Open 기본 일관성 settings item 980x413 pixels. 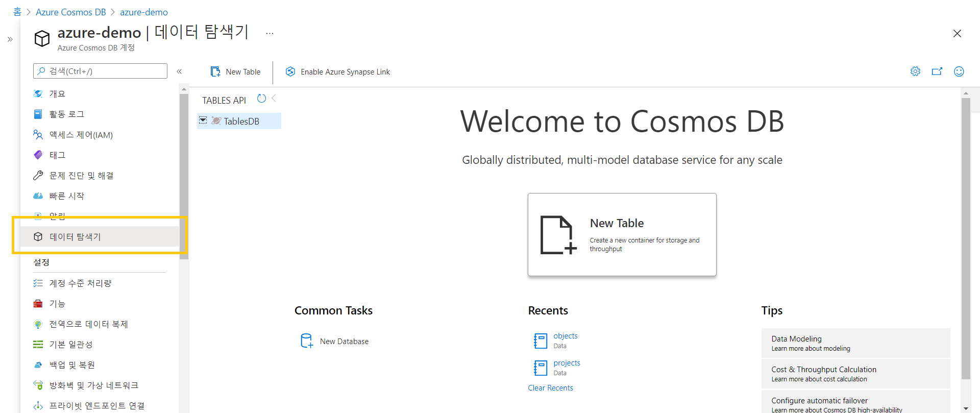point(100,345)
